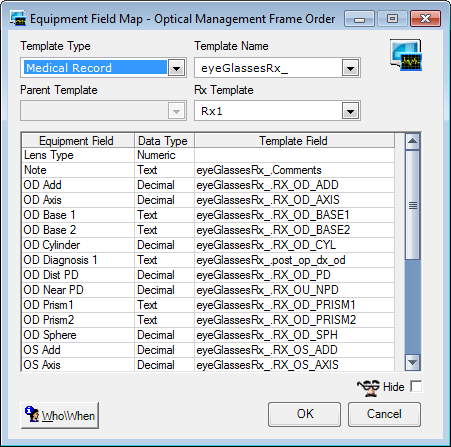Click the disguise glasses Hide icon
451x447 pixels.
368,388
